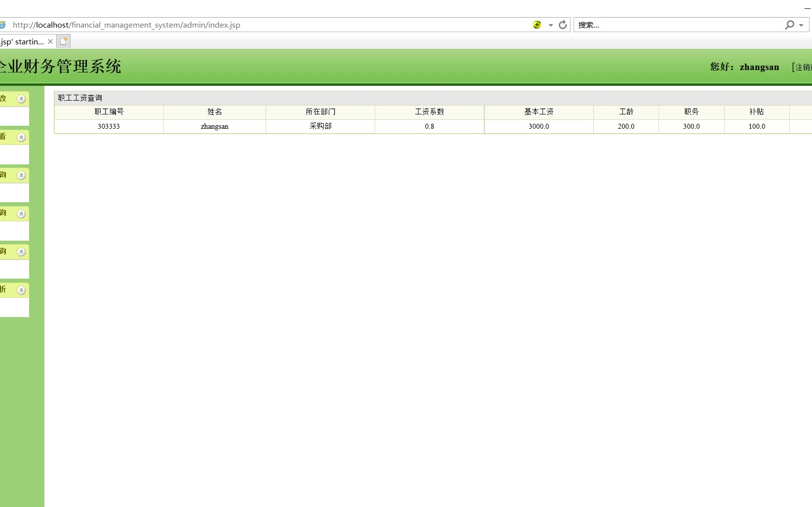Click the 注销 logout link
Viewport: 812px width, 507px height.
(803, 67)
